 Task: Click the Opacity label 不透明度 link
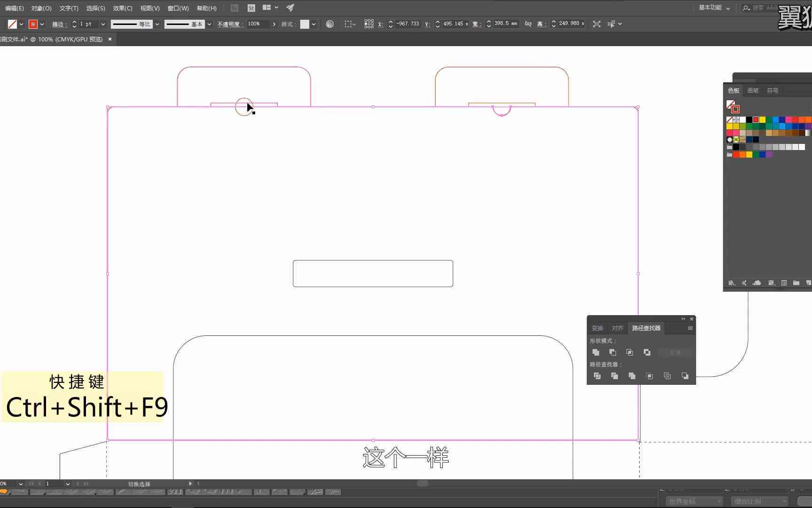pos(230,24)
